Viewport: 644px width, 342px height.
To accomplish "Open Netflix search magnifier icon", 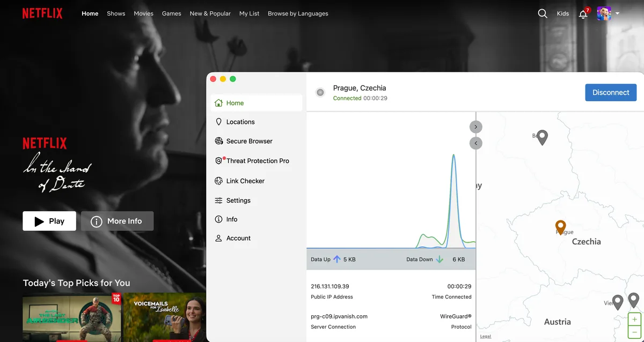I will tap(543, 13).
